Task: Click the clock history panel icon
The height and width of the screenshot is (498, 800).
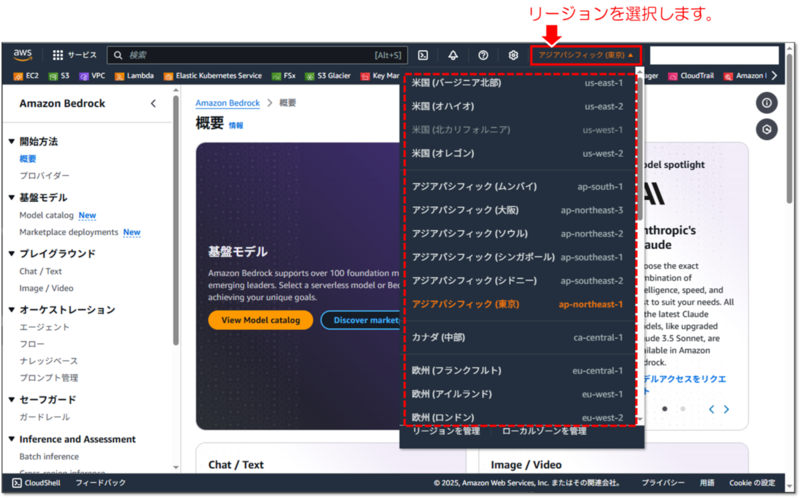Action: [x=766, y=130]
